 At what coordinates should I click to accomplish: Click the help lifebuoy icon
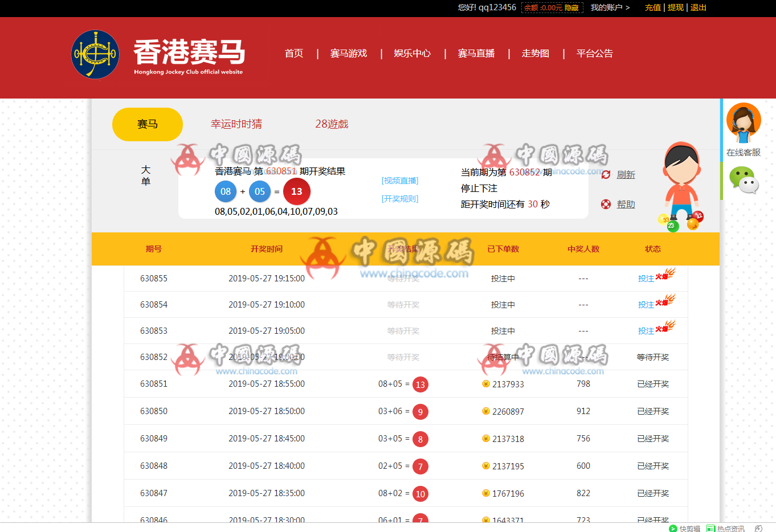pos(606,204)
